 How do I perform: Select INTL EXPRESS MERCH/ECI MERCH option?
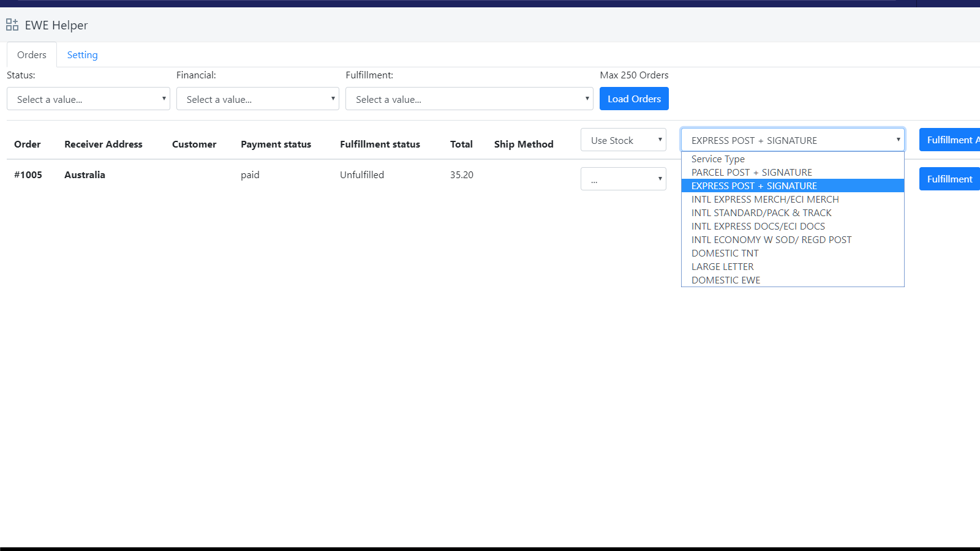click(x=793, y=199)
